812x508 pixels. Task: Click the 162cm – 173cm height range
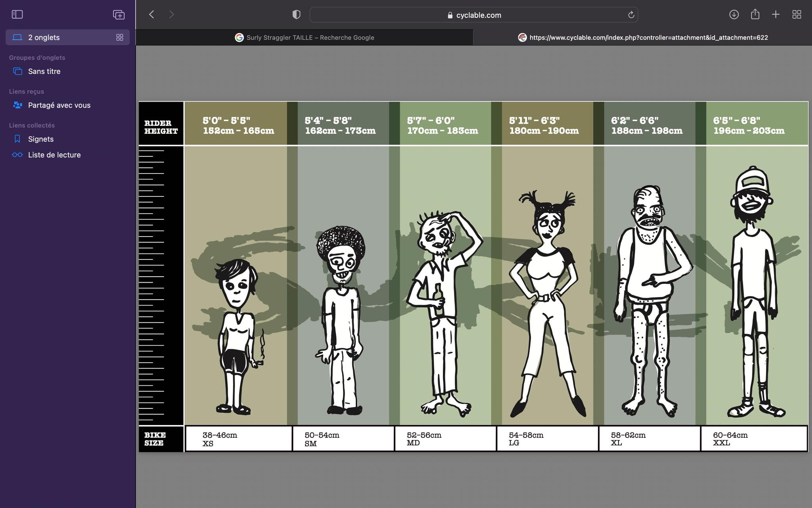pyautogui.click(x=340, y=131)
